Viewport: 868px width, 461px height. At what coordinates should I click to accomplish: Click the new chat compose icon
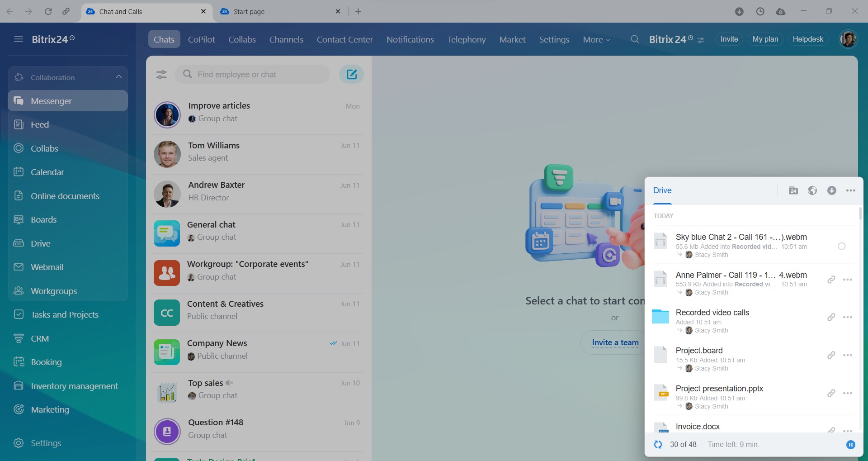pos(351,74)
